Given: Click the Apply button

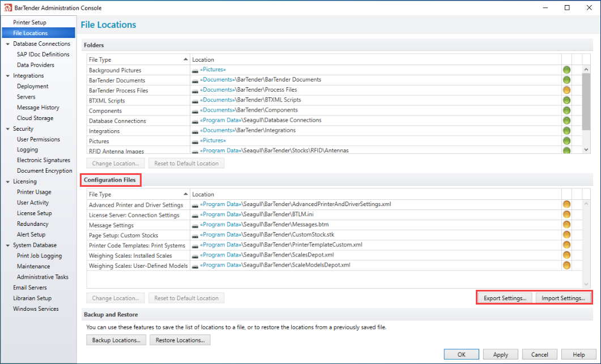Looking at the screenshot, I should [501, 354].
